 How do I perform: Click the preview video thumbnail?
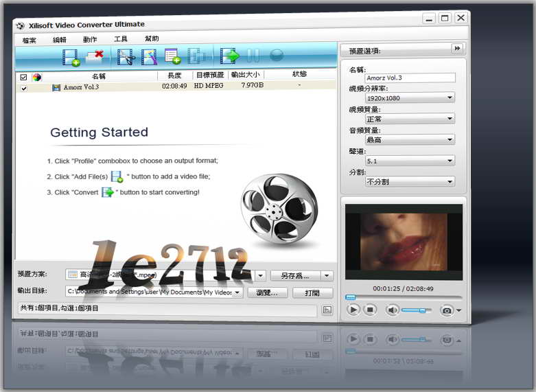pos(404,242)
